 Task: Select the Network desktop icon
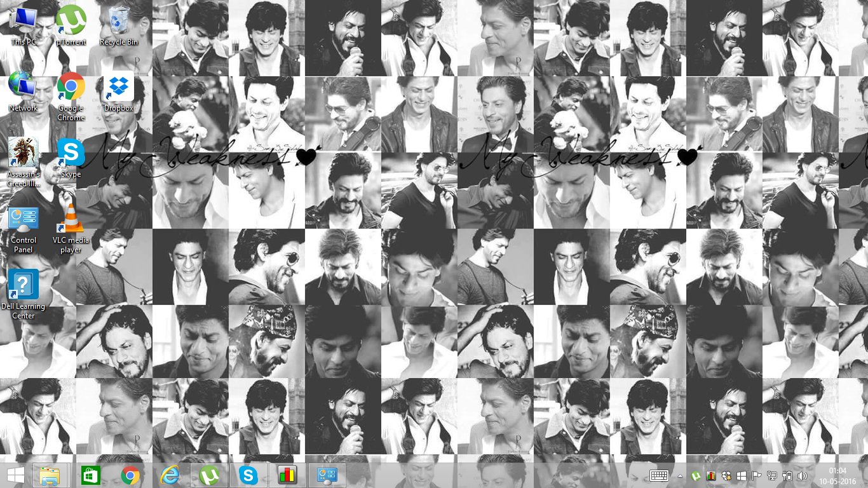24,91
